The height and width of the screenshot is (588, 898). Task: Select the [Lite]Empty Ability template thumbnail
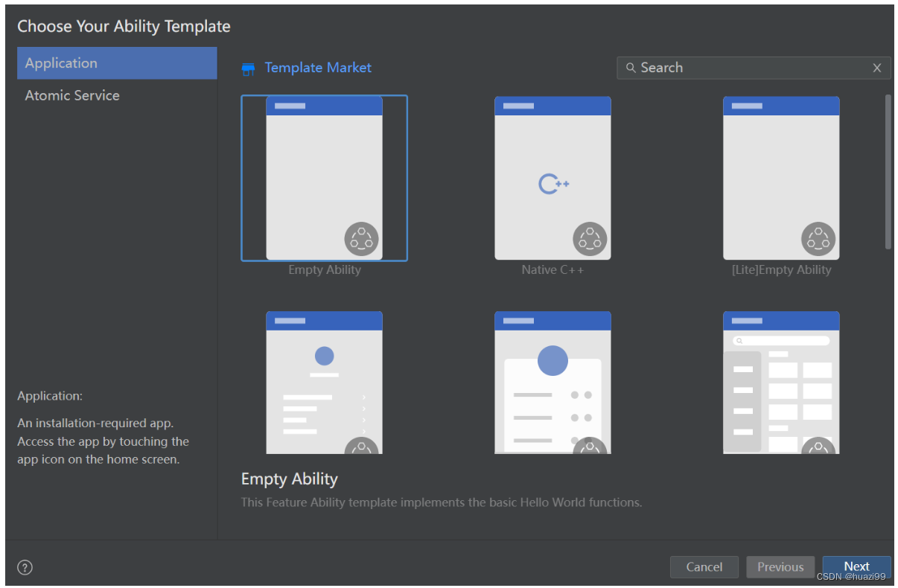[781, 178]
